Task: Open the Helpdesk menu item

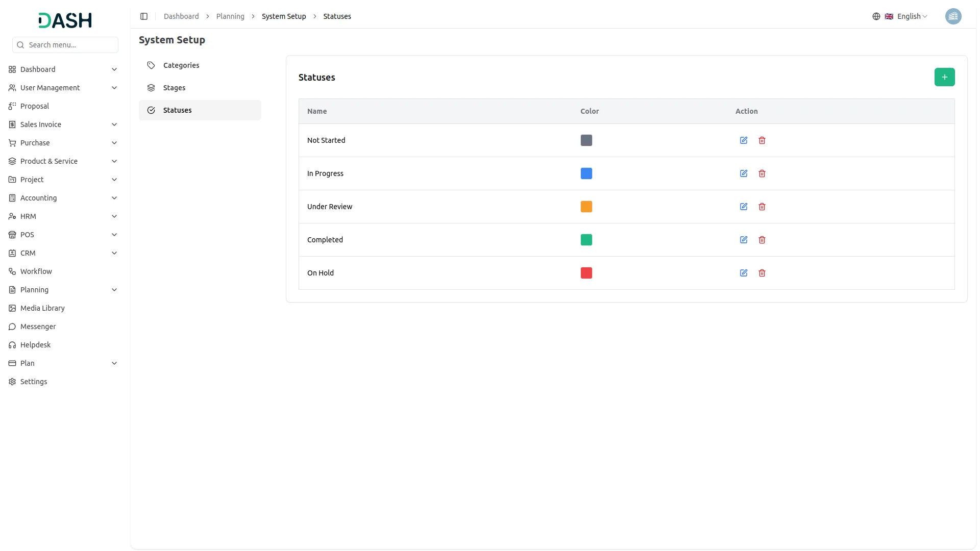Action: click(35, 345)
